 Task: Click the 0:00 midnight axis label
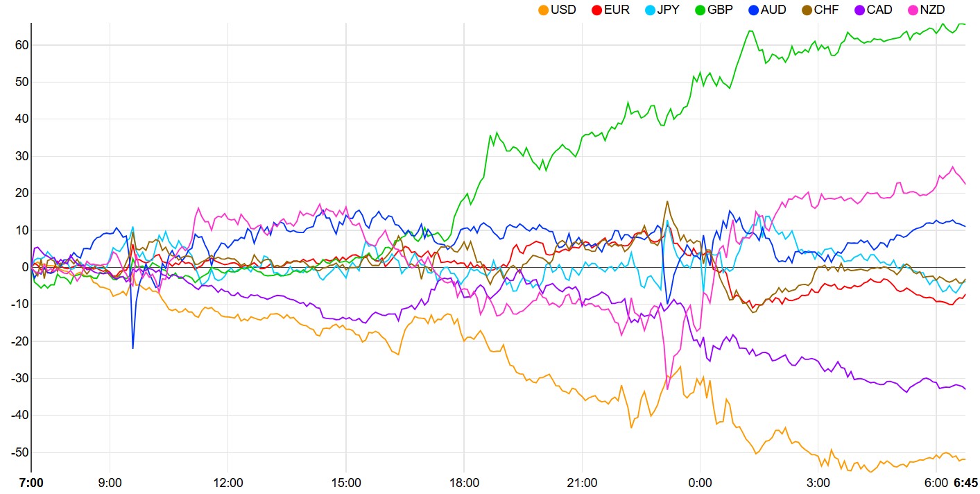tap(700, 482)
